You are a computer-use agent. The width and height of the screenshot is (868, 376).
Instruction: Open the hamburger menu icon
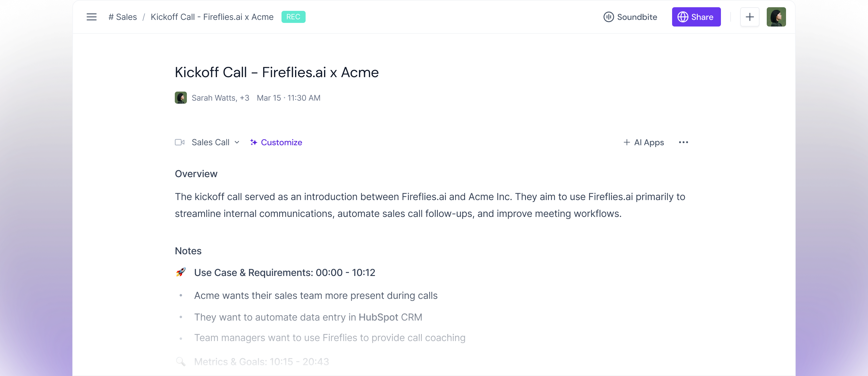pyautogui.click(x=91, y=17)
